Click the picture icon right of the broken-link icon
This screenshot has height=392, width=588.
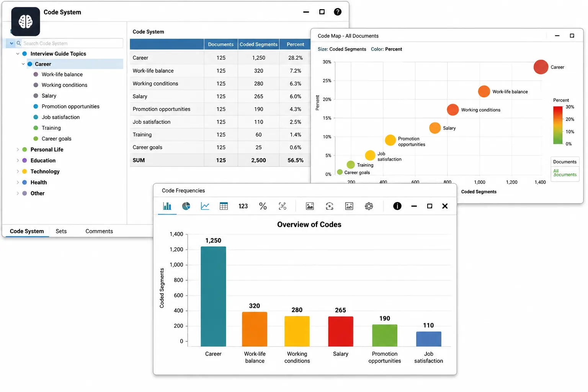pos(310,206)
